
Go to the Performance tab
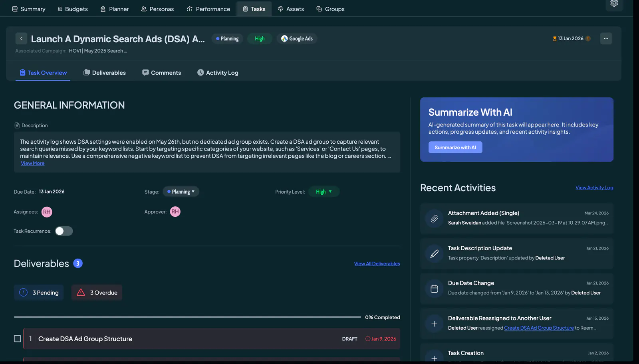pos(208,9)
